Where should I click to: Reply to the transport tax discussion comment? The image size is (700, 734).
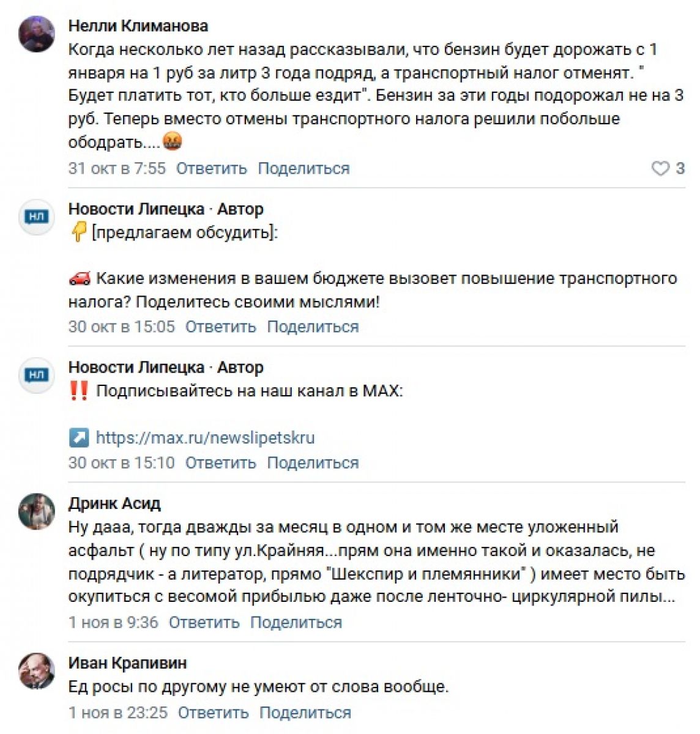point(220,327)
